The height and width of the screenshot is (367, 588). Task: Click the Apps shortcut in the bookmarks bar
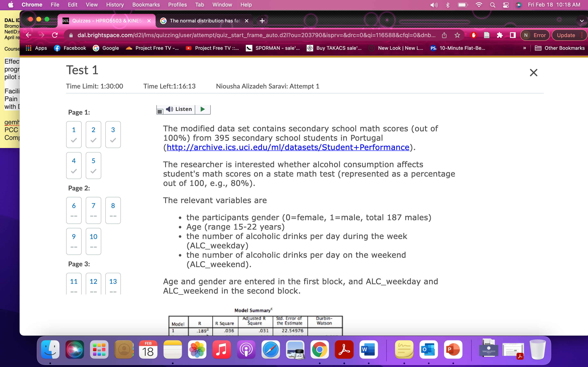click(36, 48)
